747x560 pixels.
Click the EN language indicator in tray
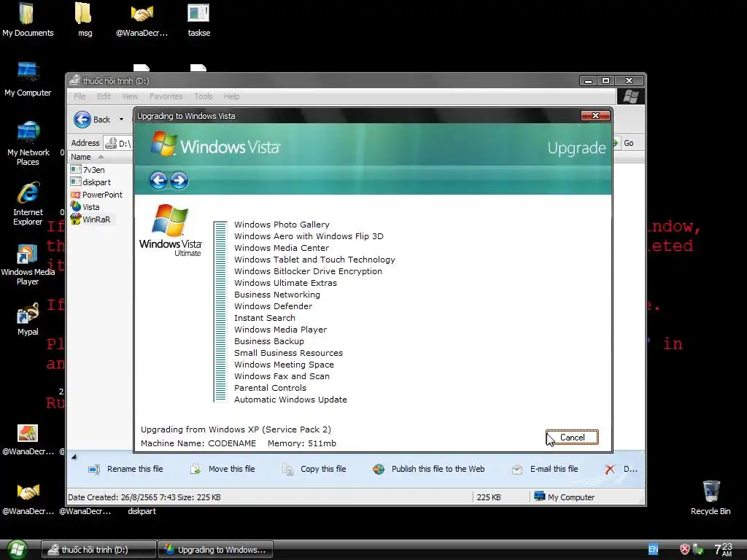[x=653, y=550]
